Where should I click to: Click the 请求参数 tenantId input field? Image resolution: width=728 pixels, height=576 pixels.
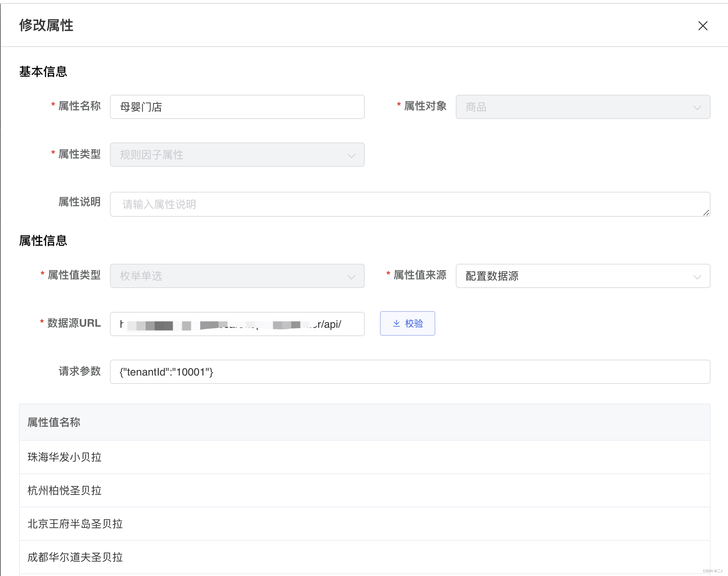click(x=409, y=372)
